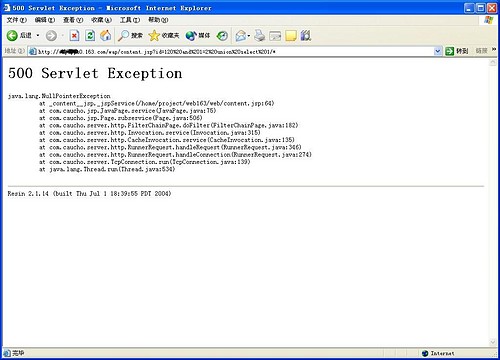Click the Internet zone globe in status bar

(x=425, y=353)
